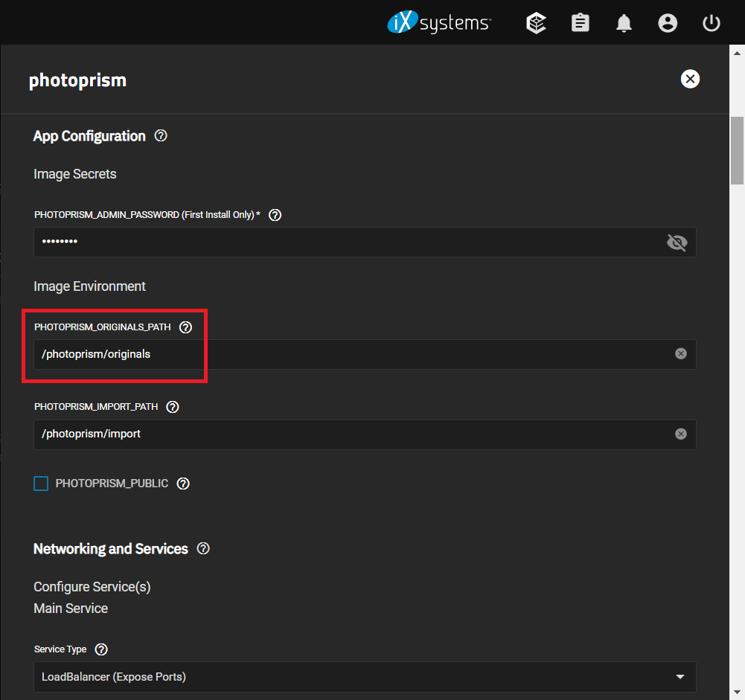Click the vertical scrollbar thumb
Viewport: 745px width, 700px height.
click(x=737, y=150)
